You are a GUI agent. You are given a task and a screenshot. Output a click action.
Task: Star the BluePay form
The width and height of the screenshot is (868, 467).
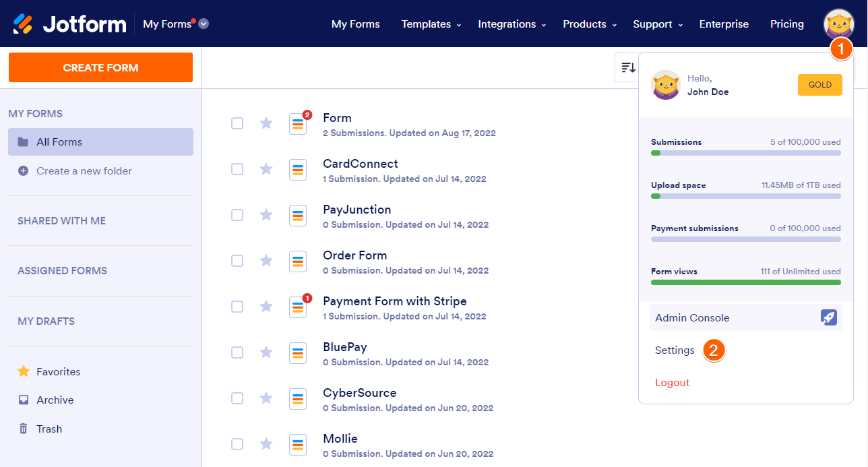pyautogui.click(x=266, y=352)
